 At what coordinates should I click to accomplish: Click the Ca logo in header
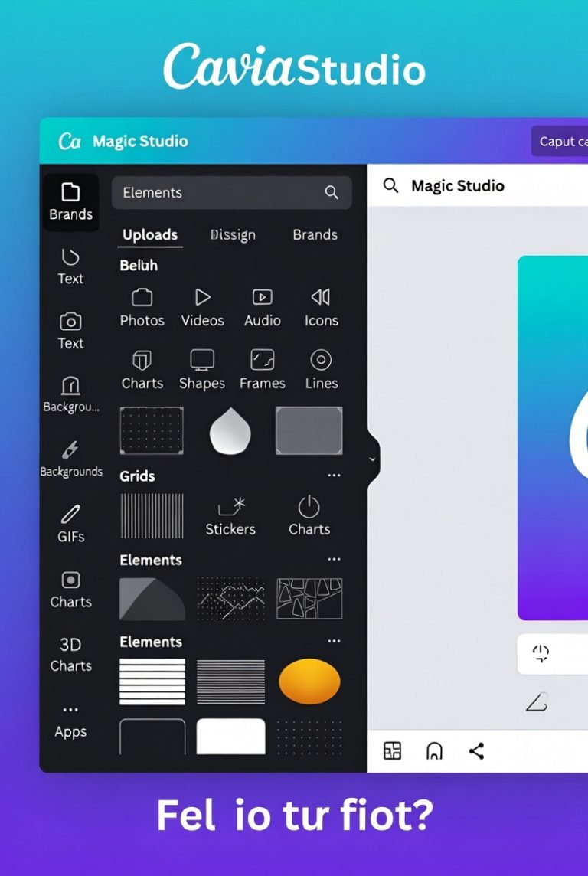point(70,142)
